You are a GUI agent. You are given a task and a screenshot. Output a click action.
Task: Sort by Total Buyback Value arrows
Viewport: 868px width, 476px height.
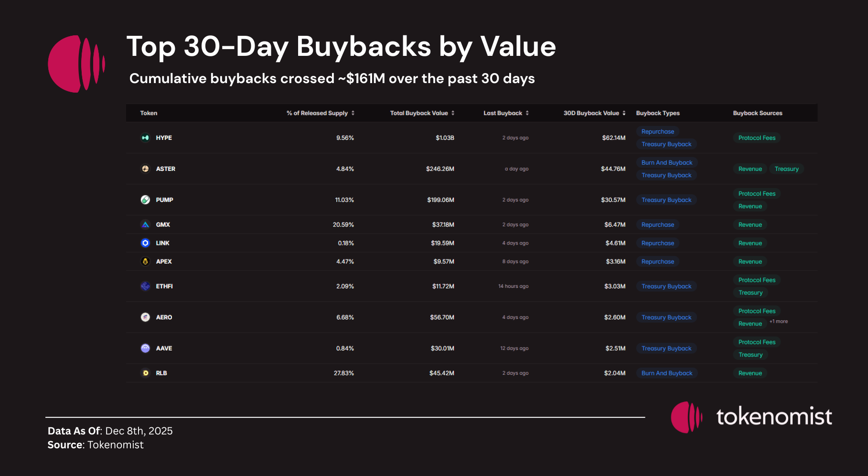click(453, 113)
